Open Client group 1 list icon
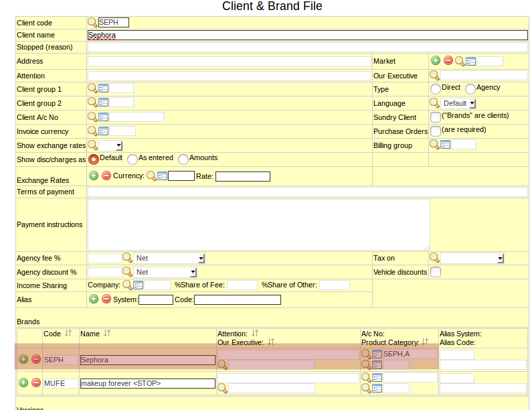 coord(104,88)
